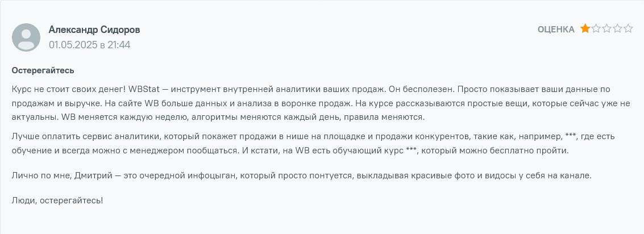
Task: Click the review date 01.05.2025
Action: coord(73,44)
